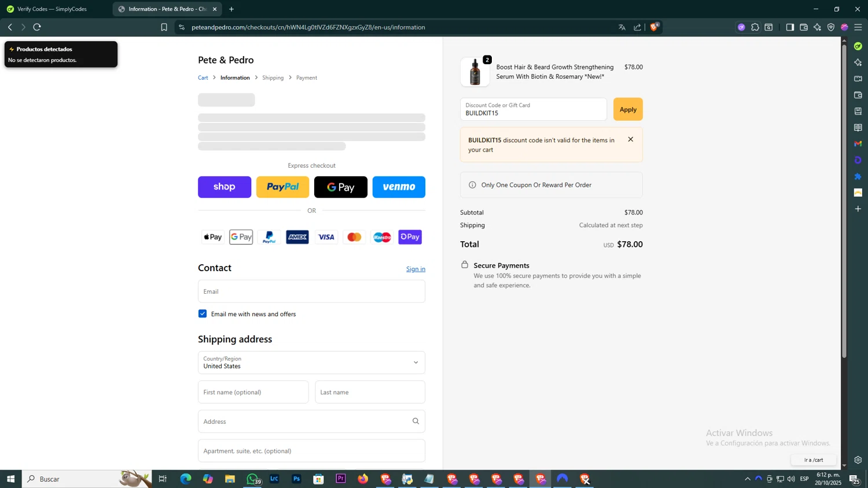
Task: Open the notification center icon
Action: (x=854, y=479)
